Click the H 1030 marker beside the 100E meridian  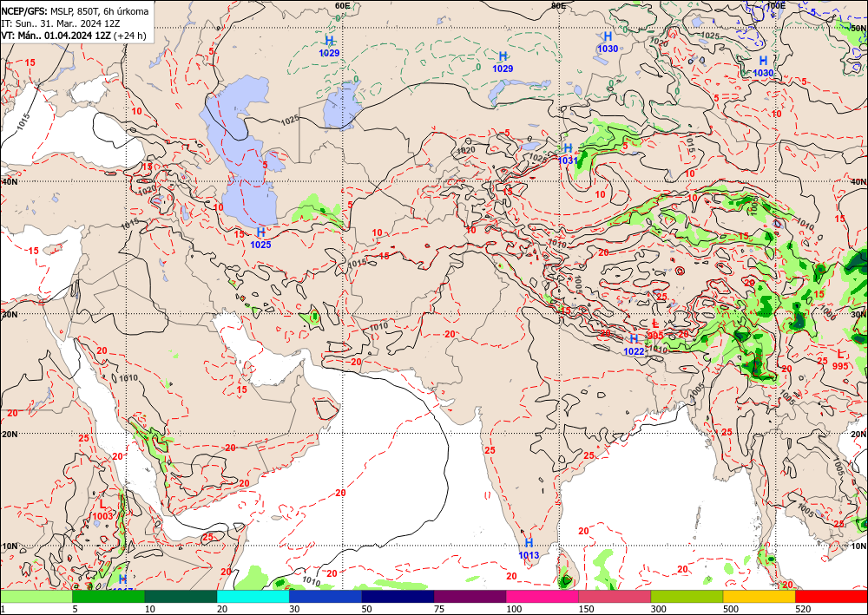[763, 67]
